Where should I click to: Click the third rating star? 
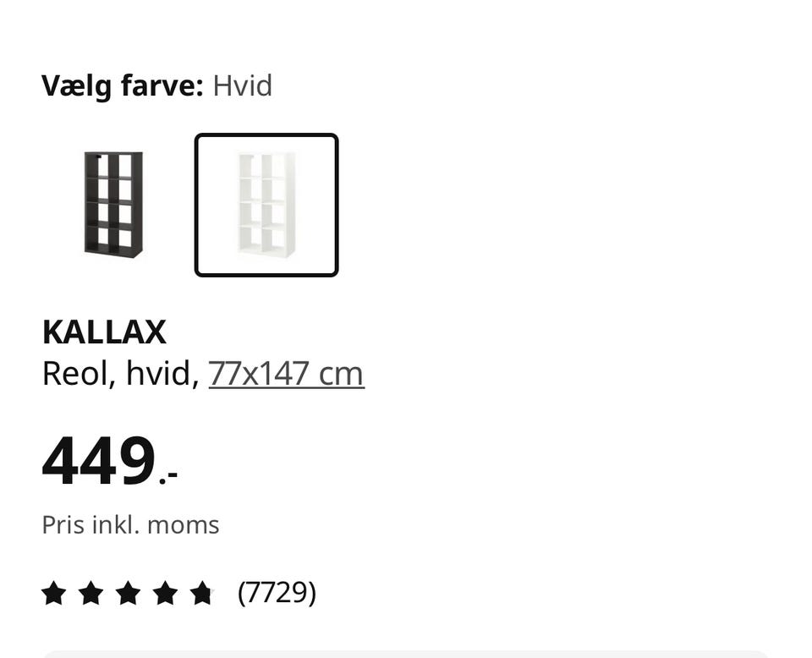click(128, 593)
